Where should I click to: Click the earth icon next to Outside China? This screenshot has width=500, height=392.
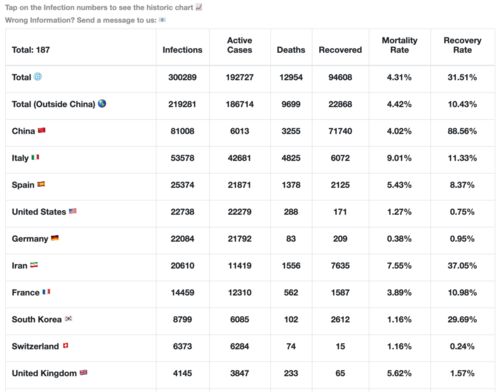click(102, 104)
